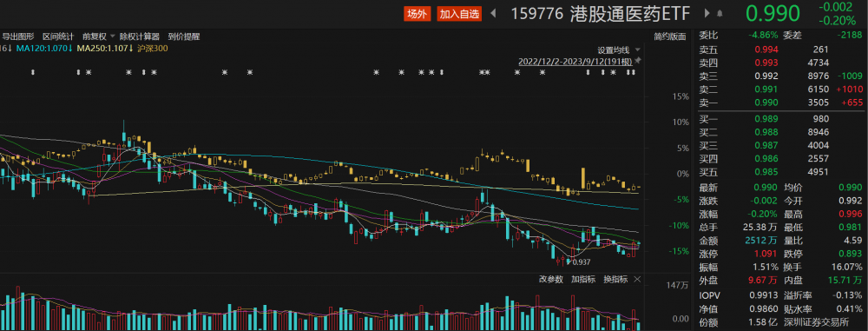Open 区间统计 menu item
Viewport: 868px width, 331px height.
click(x=58, y=36)
